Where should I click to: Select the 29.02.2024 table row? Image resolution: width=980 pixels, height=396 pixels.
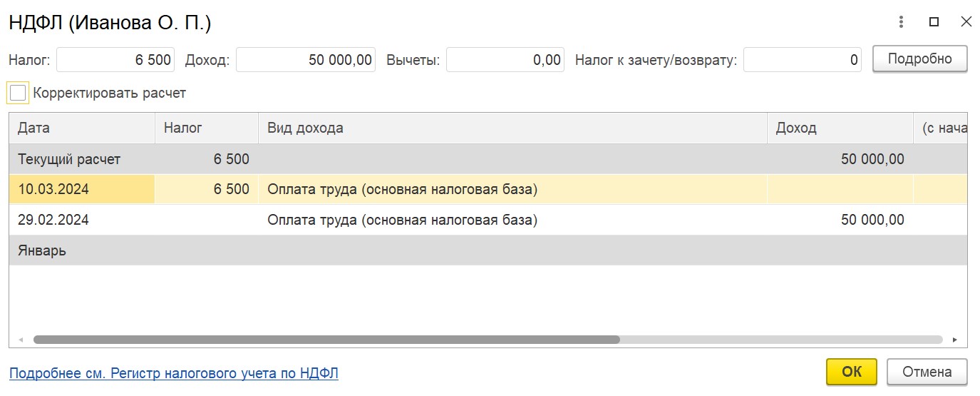click(488, 220)
